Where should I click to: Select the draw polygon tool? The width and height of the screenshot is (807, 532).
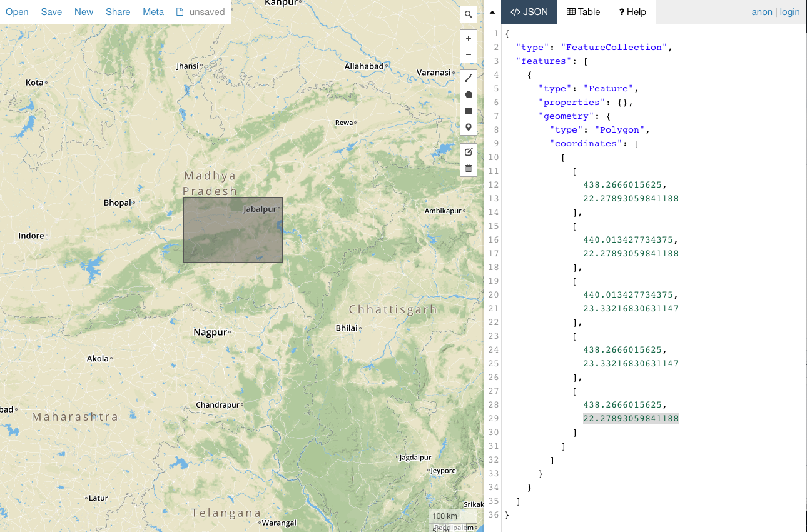point(469,94)
